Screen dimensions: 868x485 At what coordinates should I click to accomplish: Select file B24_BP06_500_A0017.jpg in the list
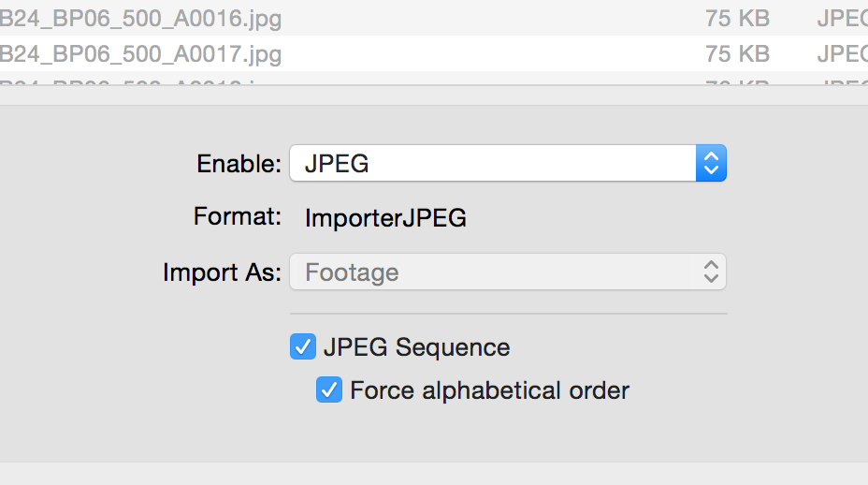click(x=140, y=53)
